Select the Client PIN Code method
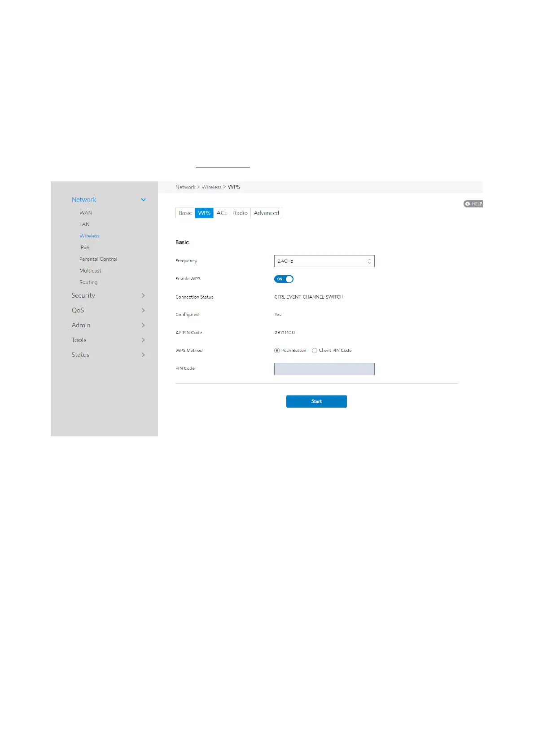 click(315, 351)
